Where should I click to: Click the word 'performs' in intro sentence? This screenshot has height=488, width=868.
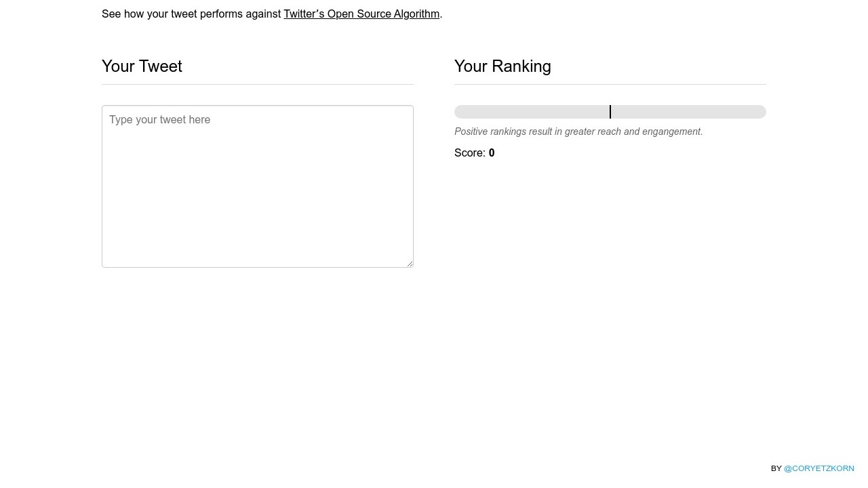tap(221, 14)
